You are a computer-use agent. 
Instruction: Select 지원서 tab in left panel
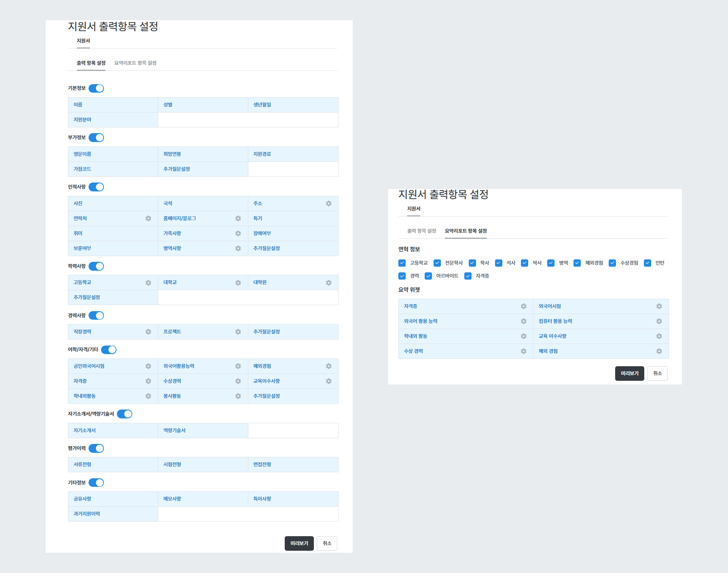click(x=83, y=41)
